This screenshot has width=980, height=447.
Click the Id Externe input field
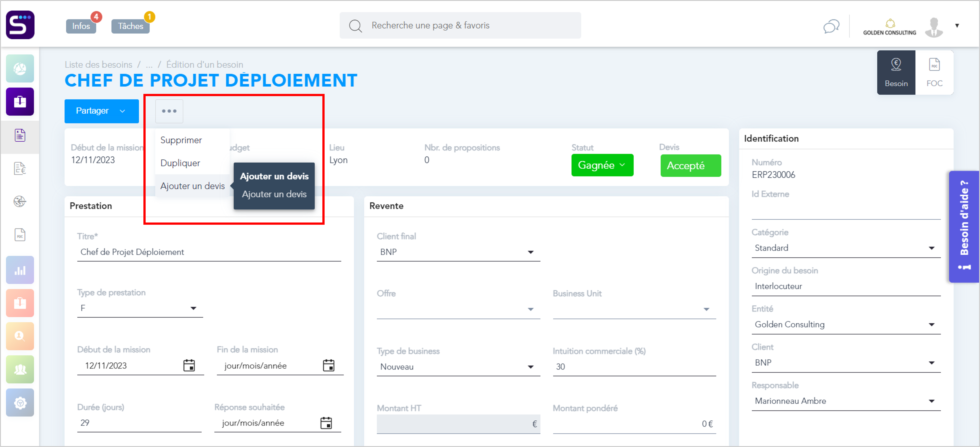(x=846, y=210)
